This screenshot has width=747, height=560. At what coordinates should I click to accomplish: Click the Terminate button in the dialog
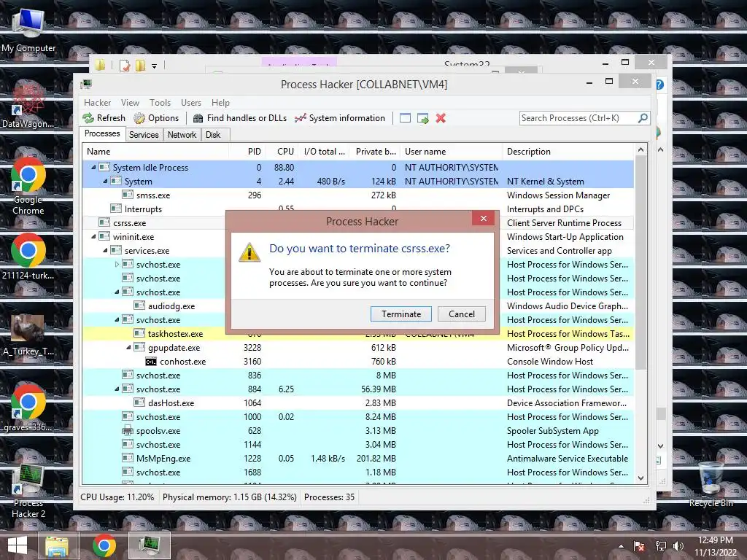(x=401, y=314)
